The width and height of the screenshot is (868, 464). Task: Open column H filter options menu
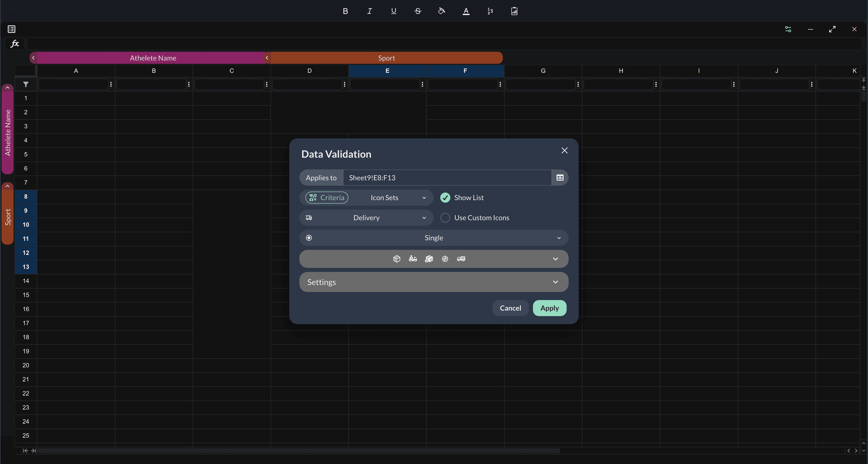coord(656,84)
